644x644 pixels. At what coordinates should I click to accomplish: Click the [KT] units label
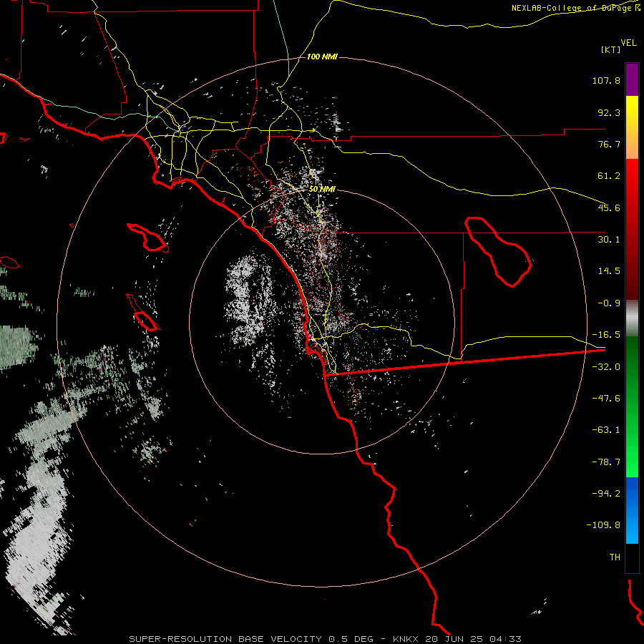(610, 49)
